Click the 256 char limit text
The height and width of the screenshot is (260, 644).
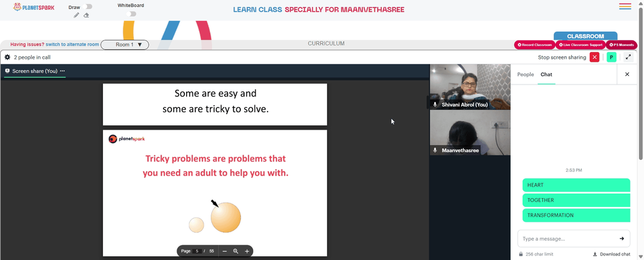[x=539, y=254]
